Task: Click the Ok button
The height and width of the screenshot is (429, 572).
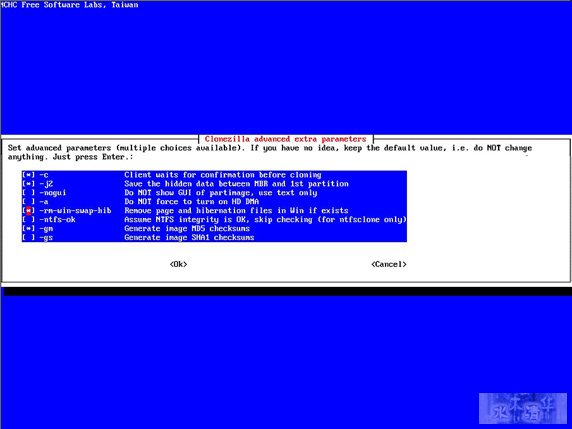Action: 178,264
